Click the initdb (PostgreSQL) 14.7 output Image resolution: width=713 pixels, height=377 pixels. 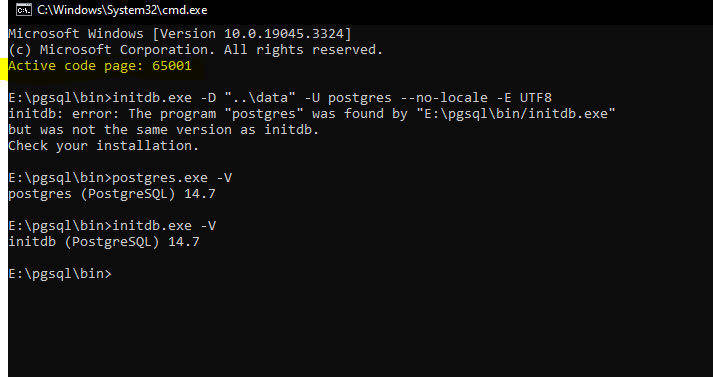click(x=104, y=241)
